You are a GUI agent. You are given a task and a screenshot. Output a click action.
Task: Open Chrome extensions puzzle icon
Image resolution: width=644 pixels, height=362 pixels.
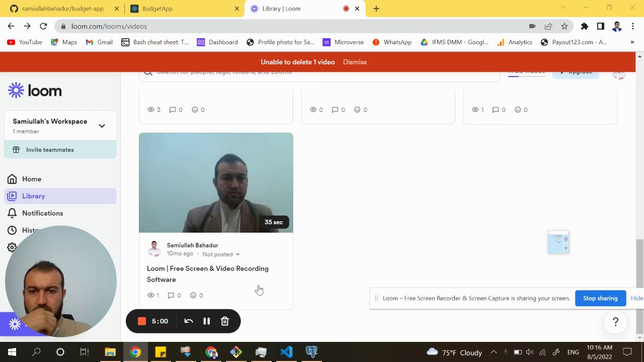[x=584, y=26]
